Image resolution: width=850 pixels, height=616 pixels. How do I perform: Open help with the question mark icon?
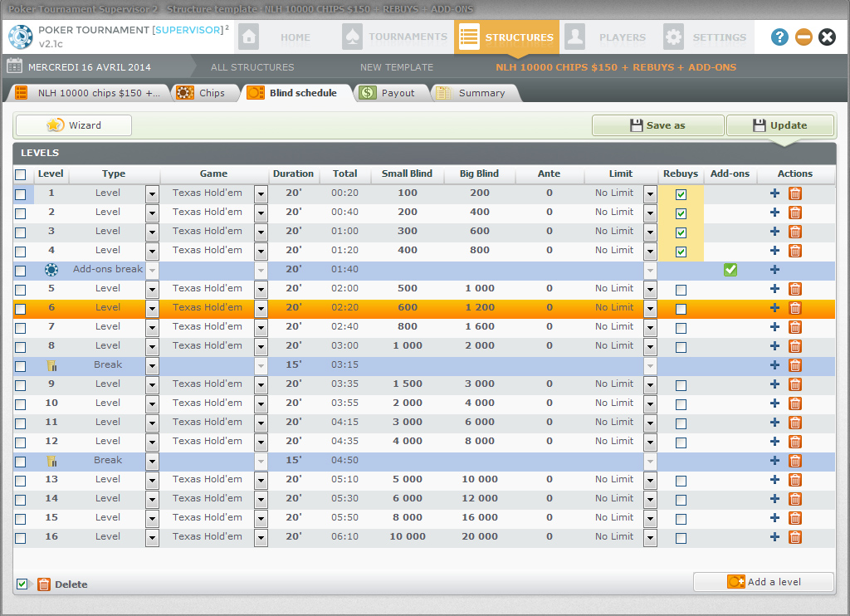779,37
